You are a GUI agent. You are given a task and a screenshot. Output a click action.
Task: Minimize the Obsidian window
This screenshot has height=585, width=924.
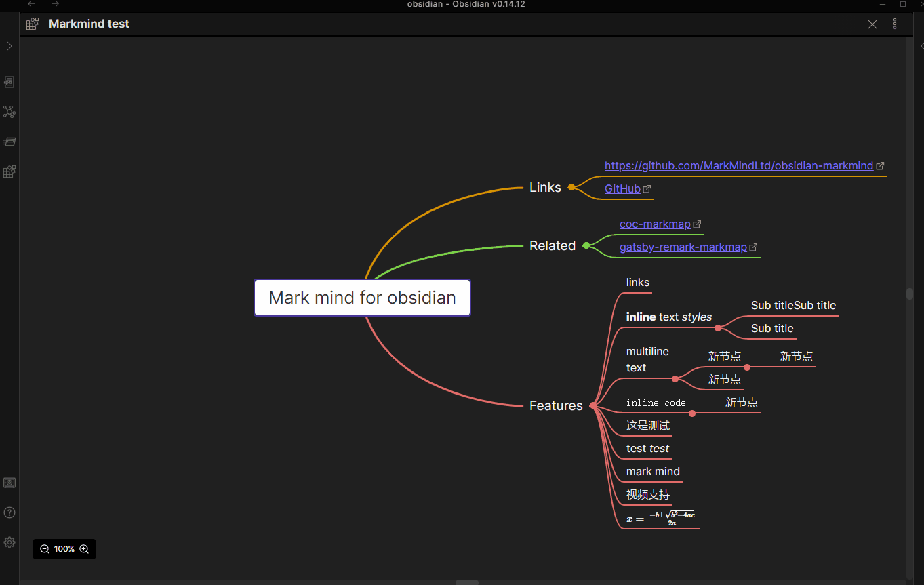[883, 4]
